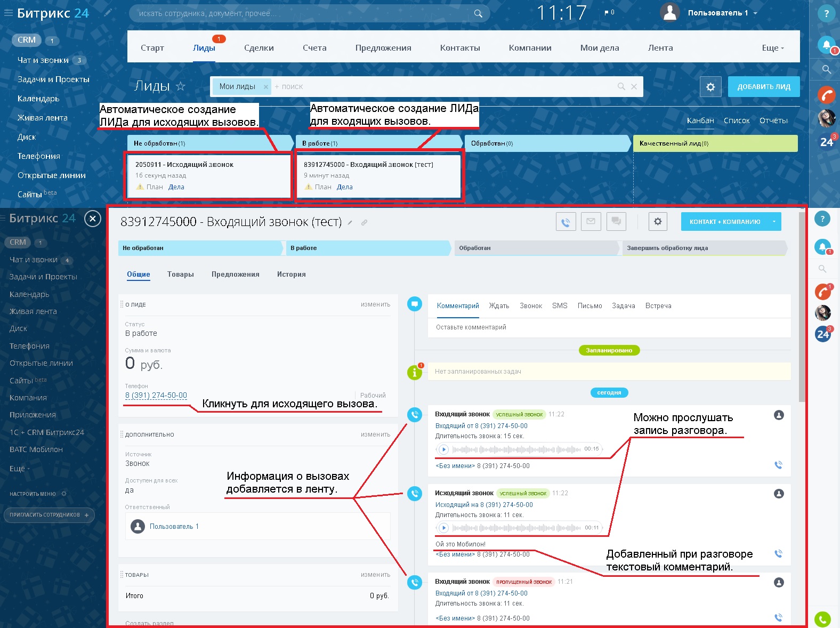This screenshot has height=628, width=840.
Task: Set lead stage to Обработан in progress bar
Action: point(538,248)
